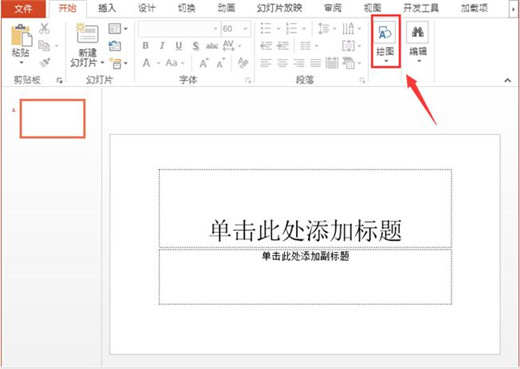Screen dimensions: 520x369
Task: Switch to the Animations (动画) tab
Action: pyautogui.click(x=226, y=8)
